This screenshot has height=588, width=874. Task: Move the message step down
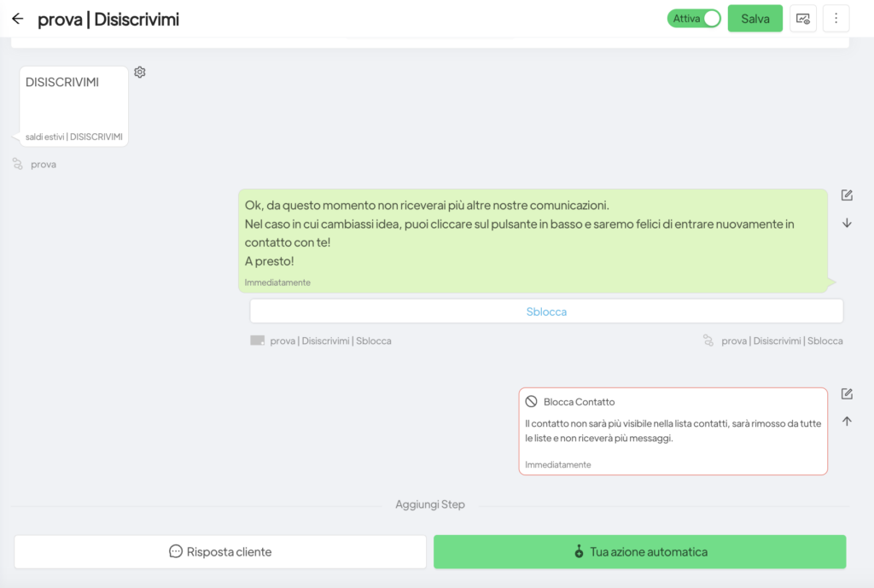pos(847,223)
